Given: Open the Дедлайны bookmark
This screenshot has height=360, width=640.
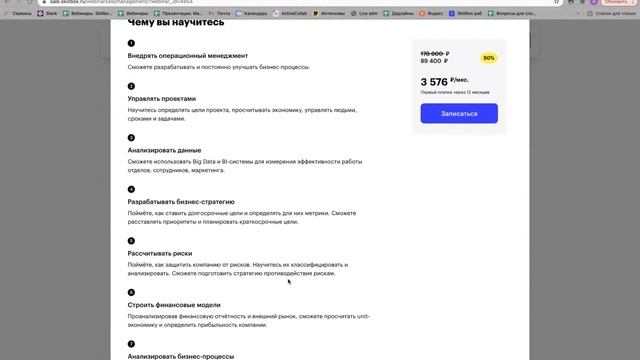Looking at the screenshot, I should 398,13.
